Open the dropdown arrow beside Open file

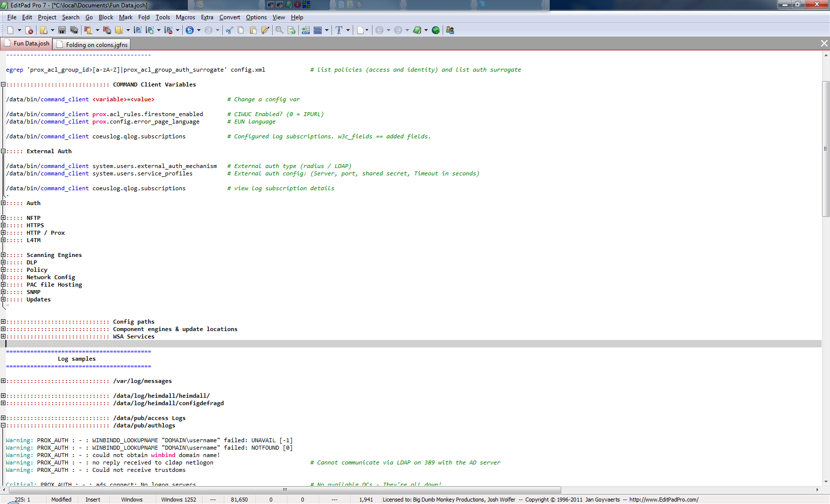coord(52,30)
